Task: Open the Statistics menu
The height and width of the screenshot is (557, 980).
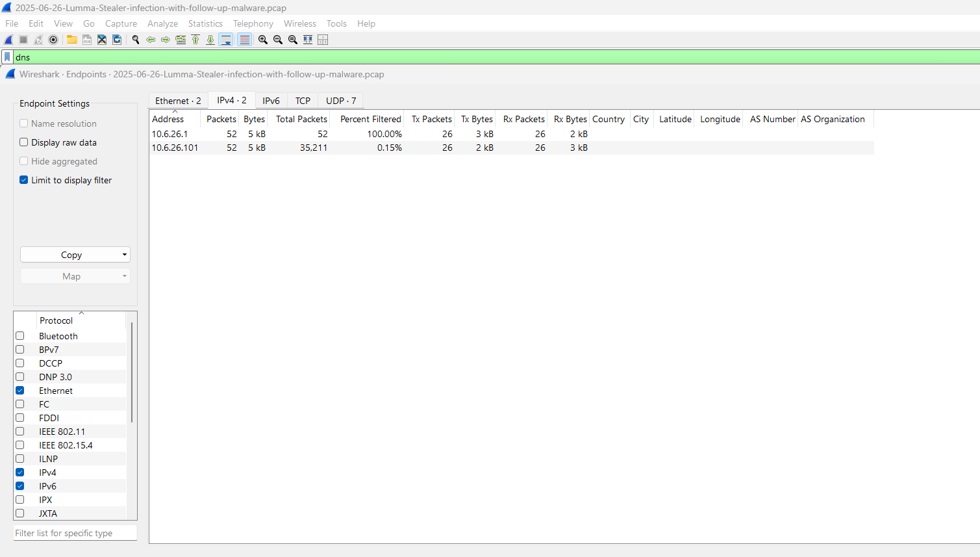Action: [x=205, y=23]
